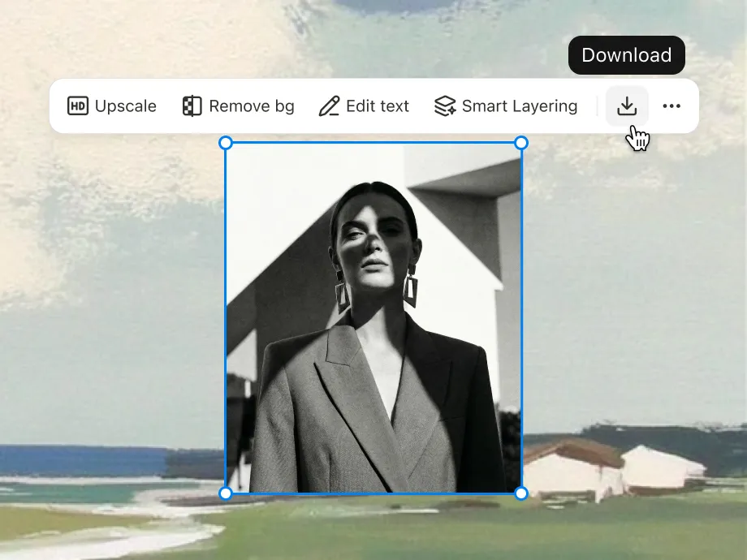Choose the "Edit text" label in toolbar
This screenshot has height=560, width=747.
(x=378, y=106)
